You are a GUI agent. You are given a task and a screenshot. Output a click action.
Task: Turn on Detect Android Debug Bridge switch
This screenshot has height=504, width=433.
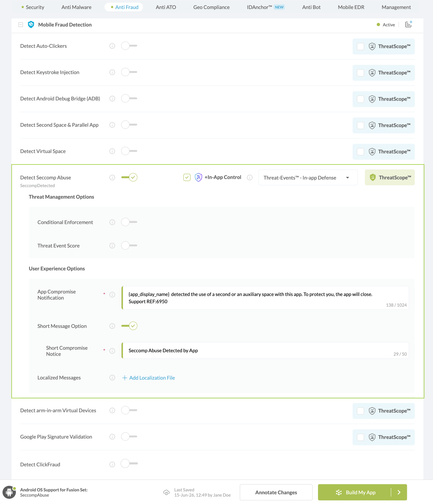[129, 98]
